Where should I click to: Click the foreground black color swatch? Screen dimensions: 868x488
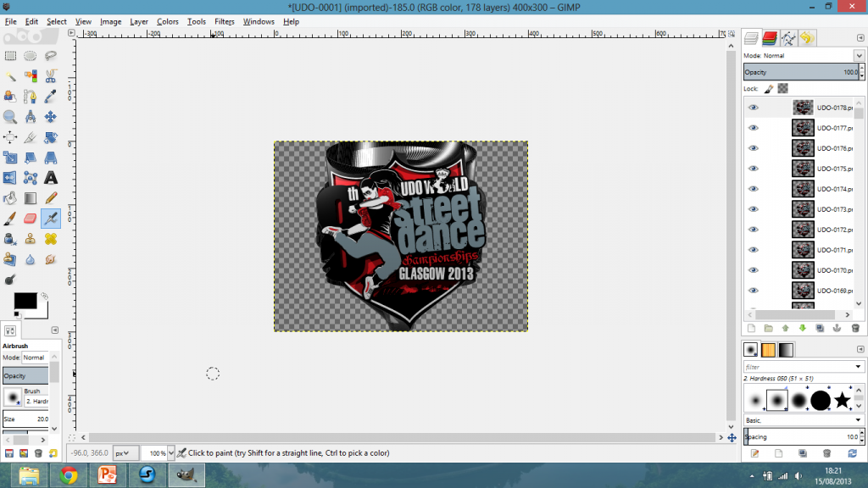point(25,301)
